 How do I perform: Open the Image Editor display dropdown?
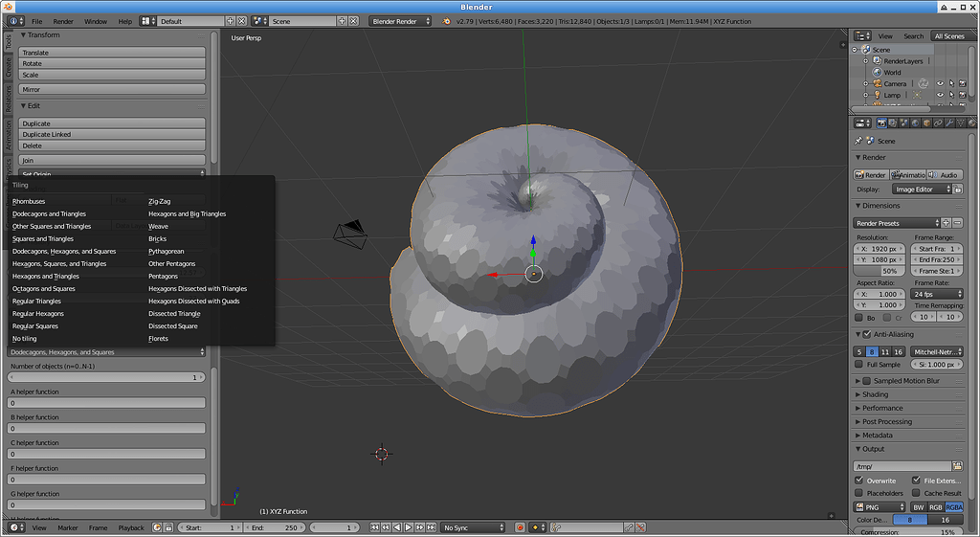click(922, 189)
